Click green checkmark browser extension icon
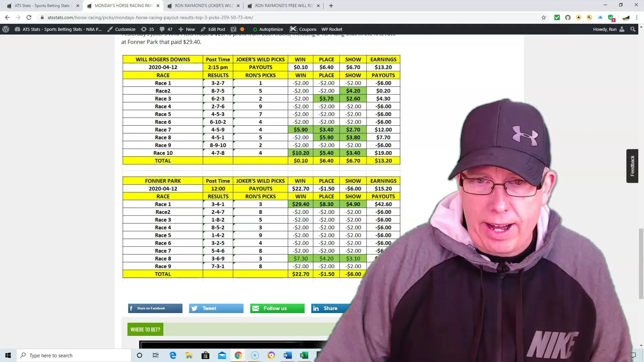The image size is (644, 362). pyautogui.click(x=557, y=17)
